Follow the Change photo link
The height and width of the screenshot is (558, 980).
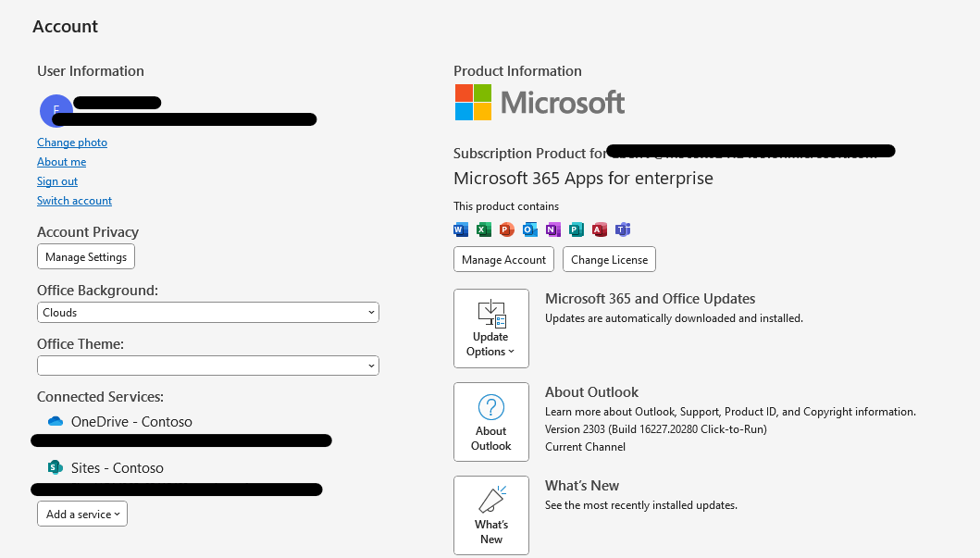[x=72, y=143]
